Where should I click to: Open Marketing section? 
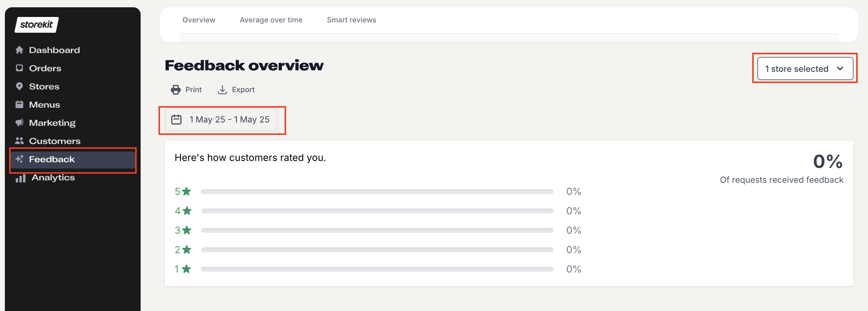point(52,123)
